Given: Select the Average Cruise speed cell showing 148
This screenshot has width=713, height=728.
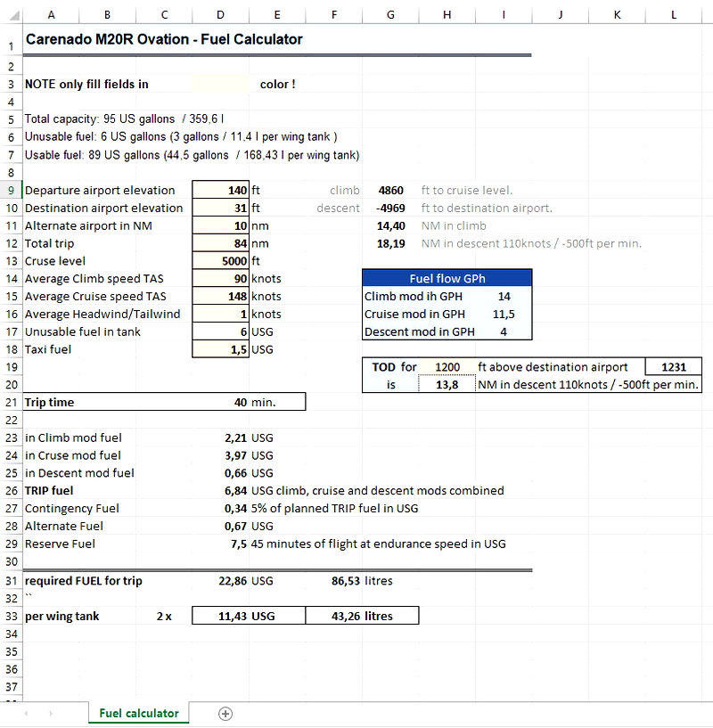Looking at the screenshot, I should [220, 296].
